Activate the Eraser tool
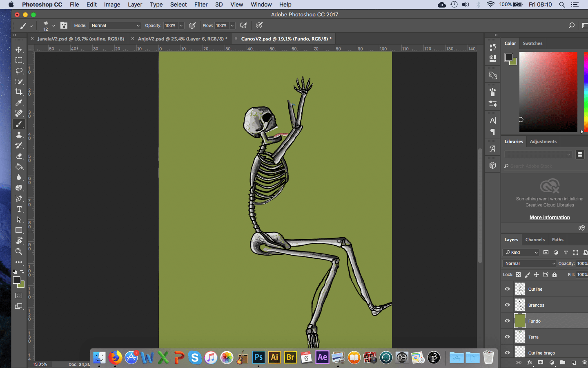Image resolution: width=588 pixels, height=368 pixels. 19,156
